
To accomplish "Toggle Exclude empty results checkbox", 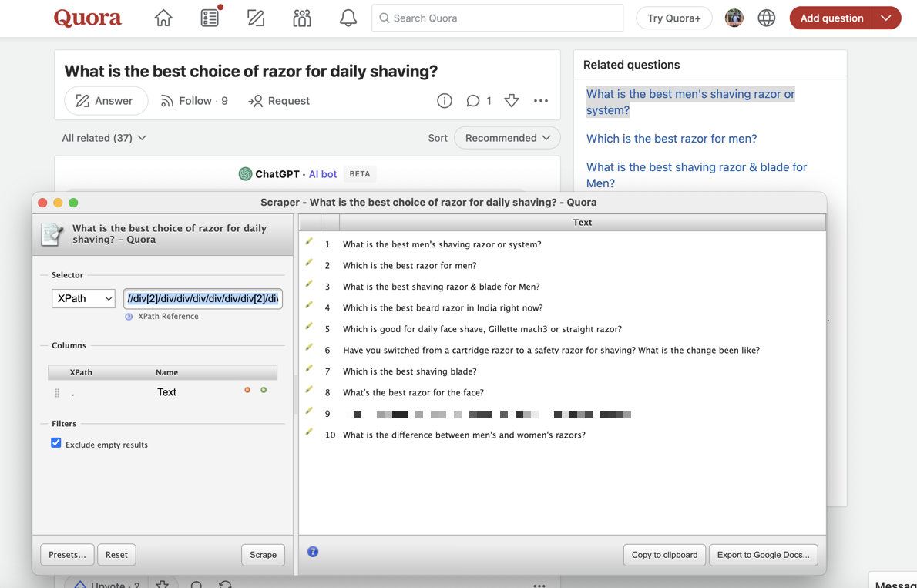I will click(56, 443).
